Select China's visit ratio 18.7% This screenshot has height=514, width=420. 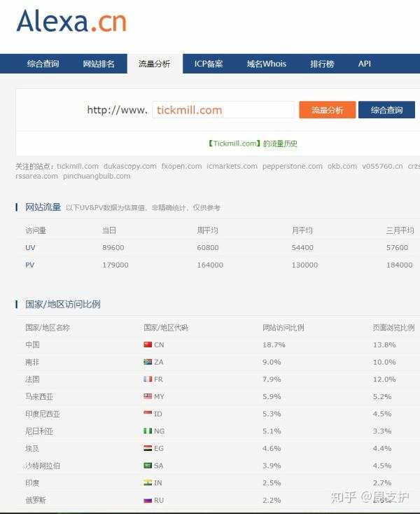point(274,345)
